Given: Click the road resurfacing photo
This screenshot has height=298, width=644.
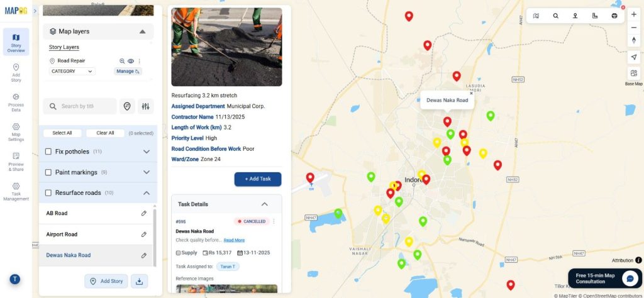Looking at the screenshot, I should 226,47.
